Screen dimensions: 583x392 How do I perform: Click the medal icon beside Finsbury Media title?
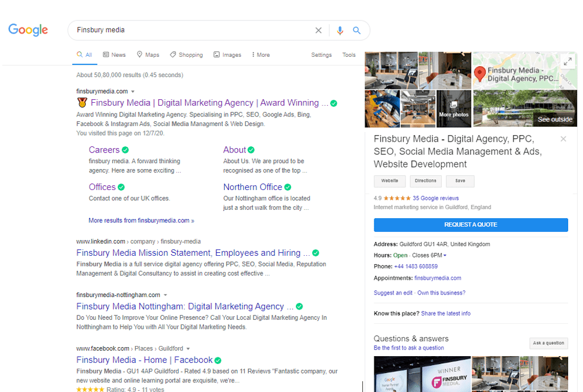82,102
